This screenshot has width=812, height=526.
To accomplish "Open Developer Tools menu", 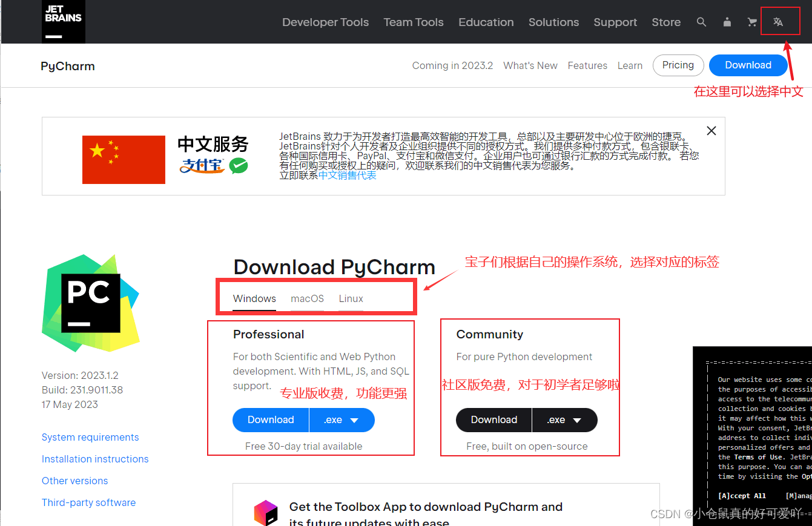I will (325, 22).
